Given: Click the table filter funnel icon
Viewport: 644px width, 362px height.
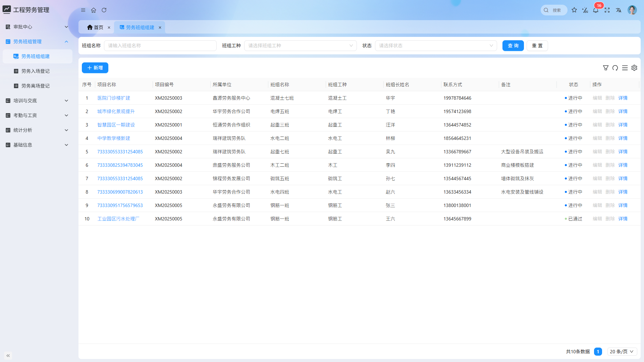Looking at the screenshot, I should 606,68.
